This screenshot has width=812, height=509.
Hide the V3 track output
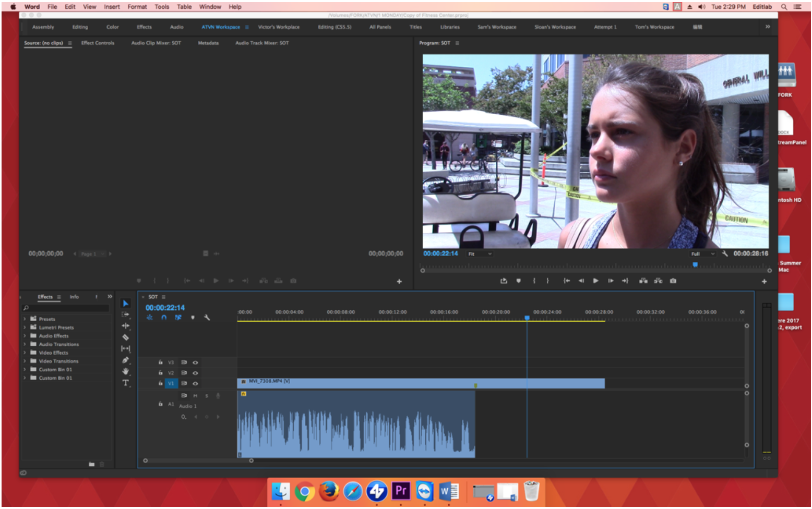click(x=195, y=362)
